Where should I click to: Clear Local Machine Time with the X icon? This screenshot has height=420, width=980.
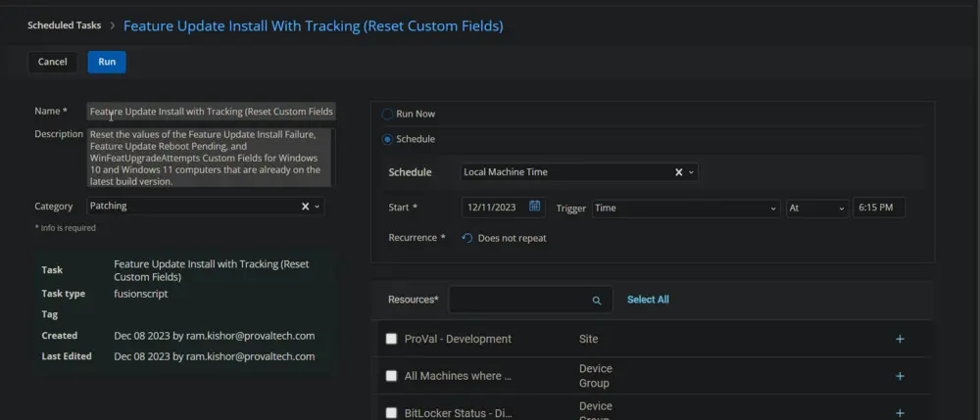tap(678, 172)
